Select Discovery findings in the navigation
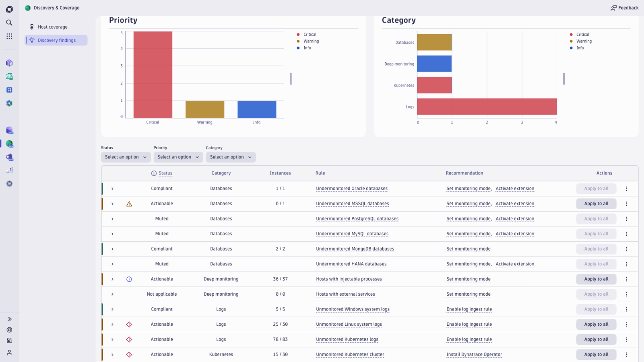644x362 pixels. click(57, 40)
